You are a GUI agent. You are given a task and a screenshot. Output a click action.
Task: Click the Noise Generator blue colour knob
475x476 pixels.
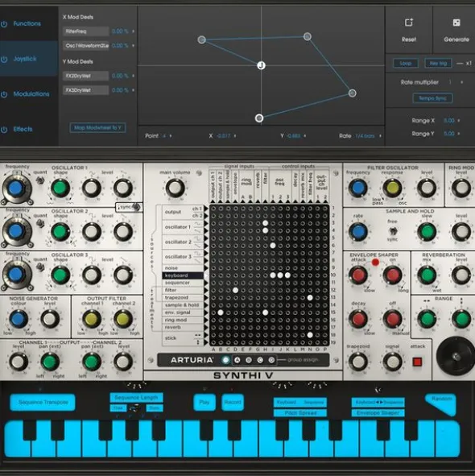click(19, 319)
